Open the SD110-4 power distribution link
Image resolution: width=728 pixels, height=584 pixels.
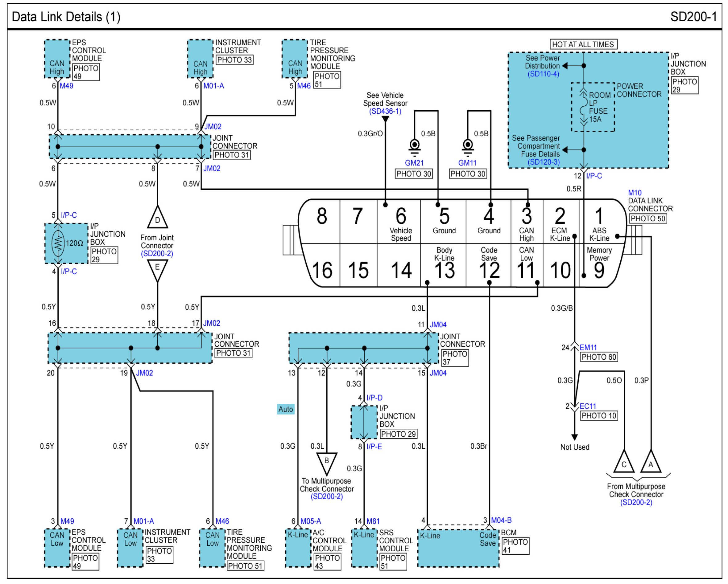coord(543,74)
